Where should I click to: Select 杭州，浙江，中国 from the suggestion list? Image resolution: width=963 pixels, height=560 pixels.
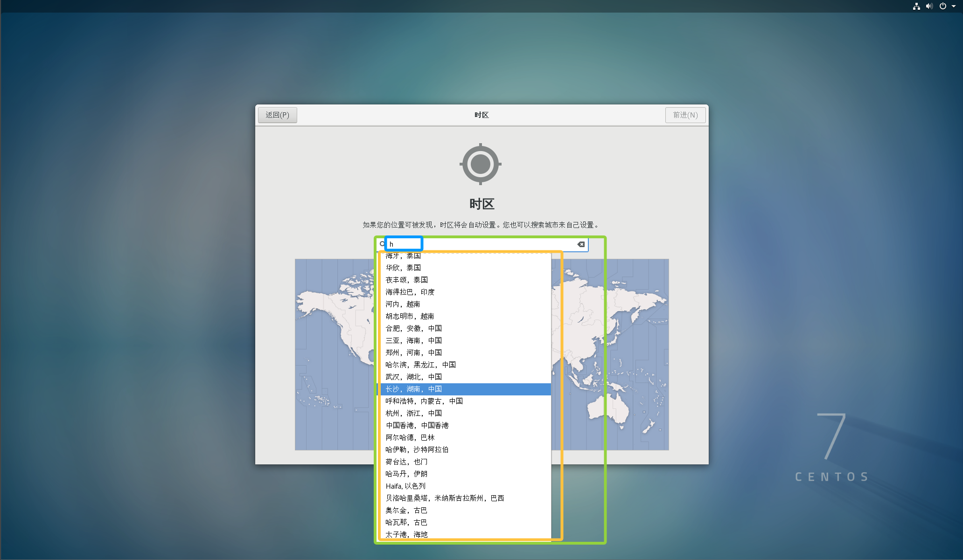[x=414, y=413]
